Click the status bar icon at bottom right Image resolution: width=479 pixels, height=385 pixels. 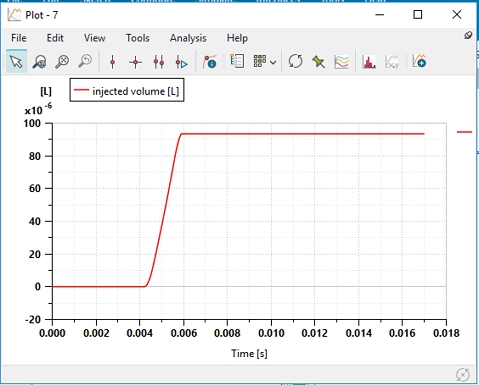pos(463,375)
